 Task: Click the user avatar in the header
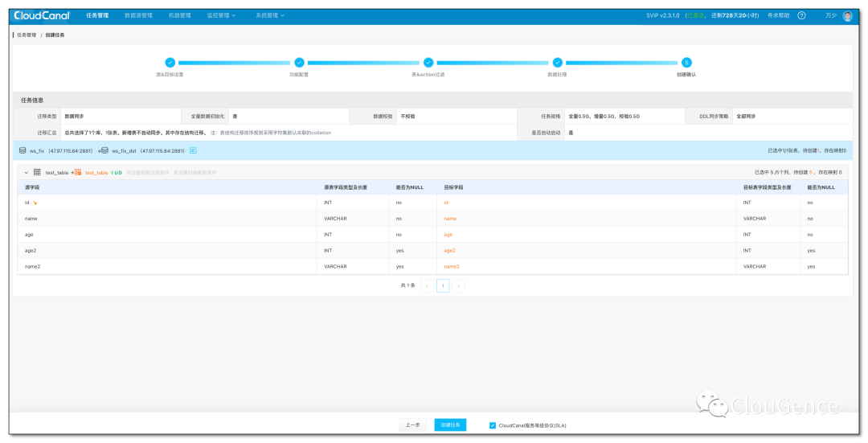848,15
